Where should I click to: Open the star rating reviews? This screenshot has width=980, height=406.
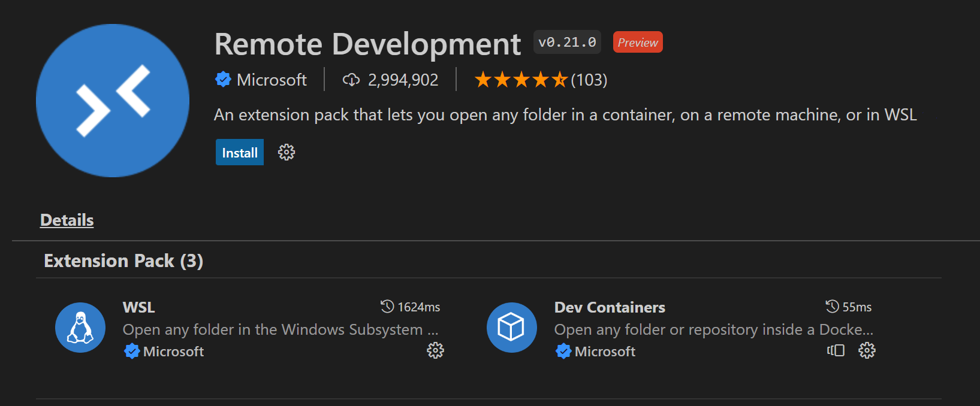520,80
